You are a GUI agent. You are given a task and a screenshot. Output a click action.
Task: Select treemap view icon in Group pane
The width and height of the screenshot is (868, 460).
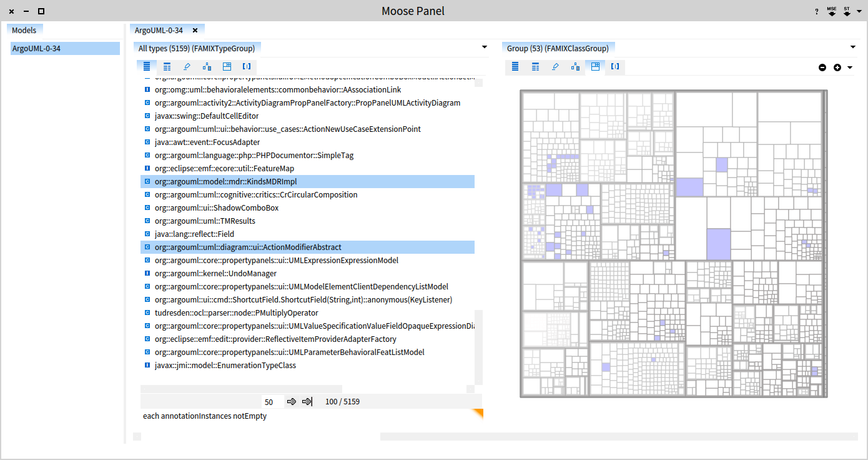(x=595, y=66)
